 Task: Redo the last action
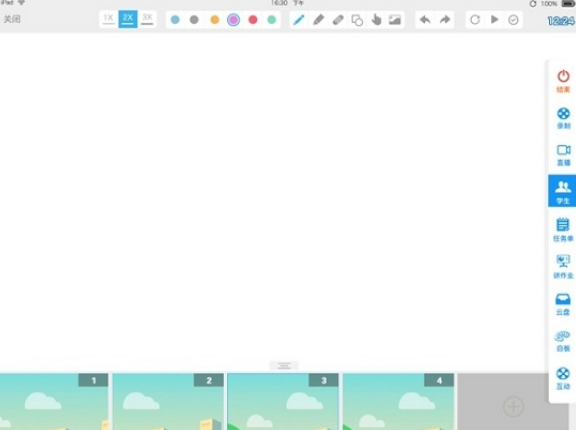(445, 19)
